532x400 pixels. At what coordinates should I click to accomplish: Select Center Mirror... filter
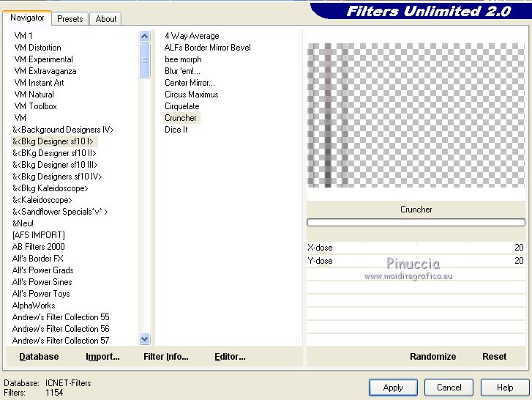pos(190,83)
